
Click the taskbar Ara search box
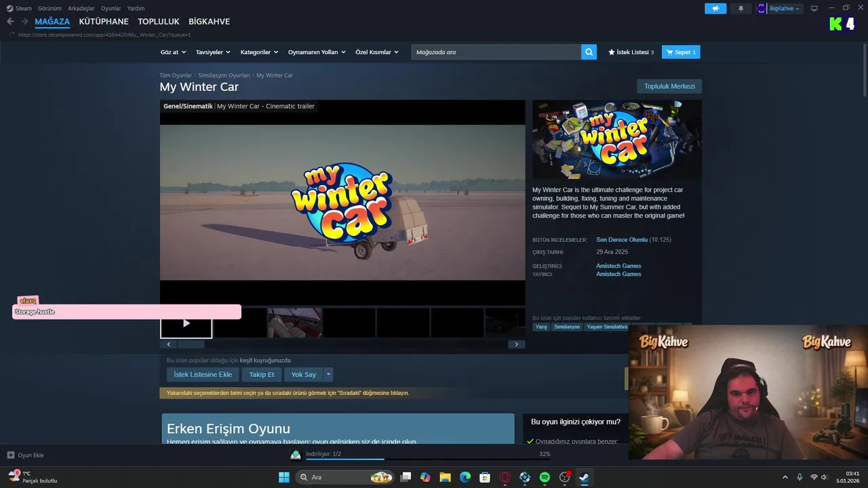point(345,477)
